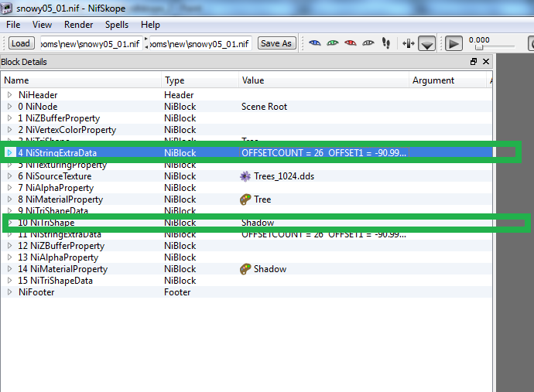Float the Block Details panel
Screen dimensions: 534x392
474,62
